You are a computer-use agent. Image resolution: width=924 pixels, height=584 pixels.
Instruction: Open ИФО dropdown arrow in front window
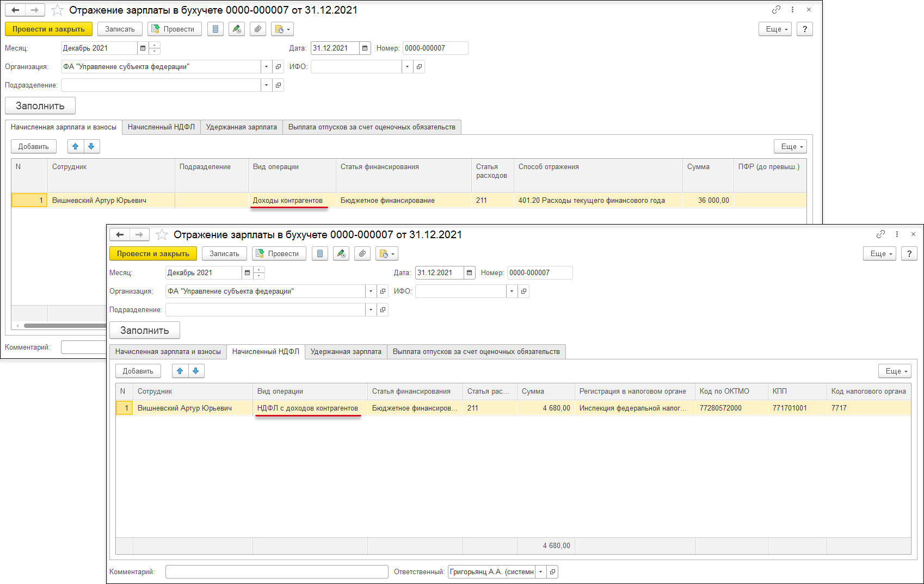512,291
